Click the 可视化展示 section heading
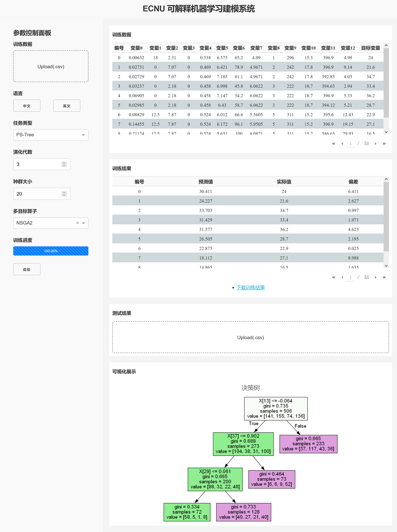The width and height of the screenshot is (397, 532). point(124,372)
